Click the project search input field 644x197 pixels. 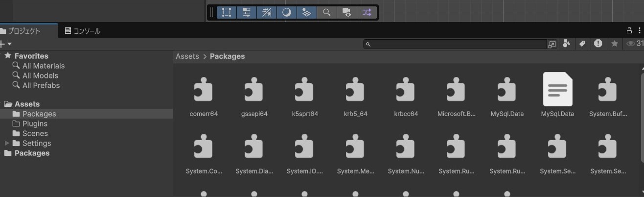coord(458,44)
